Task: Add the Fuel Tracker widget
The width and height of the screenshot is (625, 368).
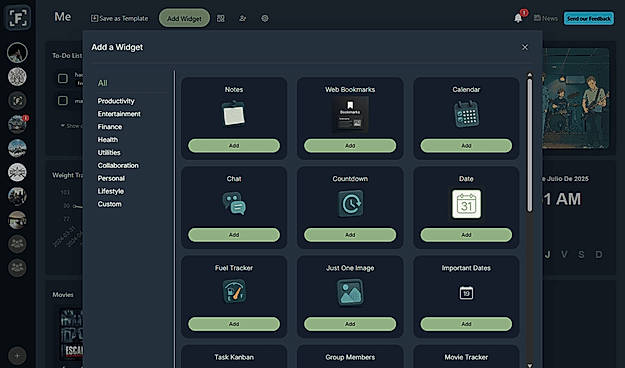Action: [x=234, y=324]
